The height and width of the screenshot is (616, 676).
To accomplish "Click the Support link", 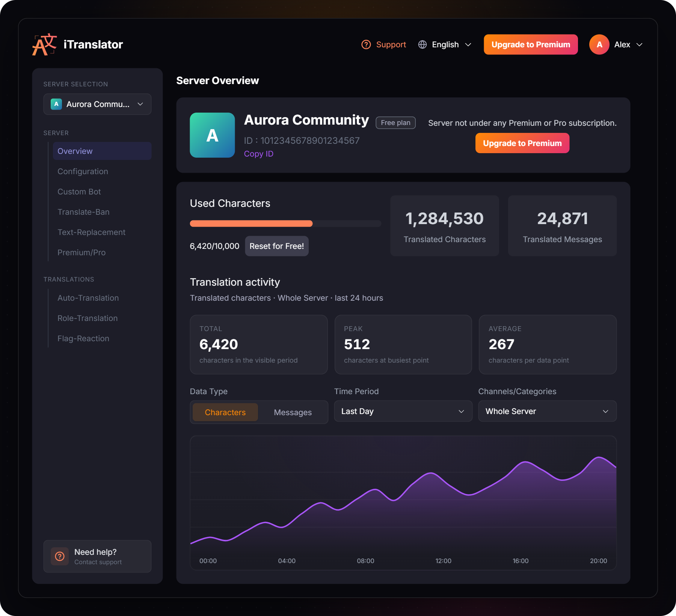I will 391,45.
